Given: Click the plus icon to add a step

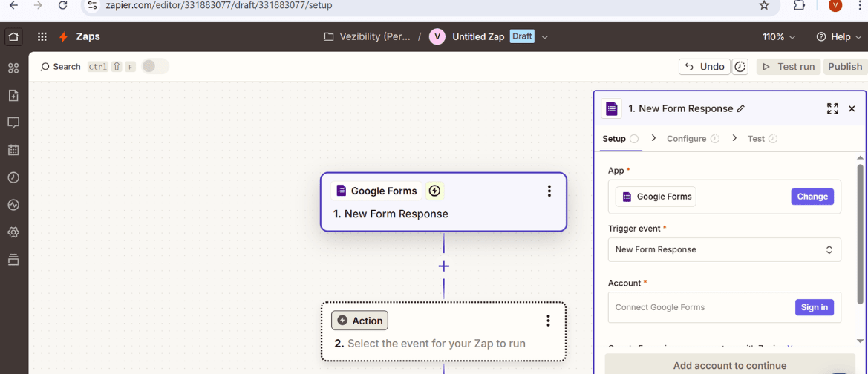Looking at the screenshot, I should [443, 266].
